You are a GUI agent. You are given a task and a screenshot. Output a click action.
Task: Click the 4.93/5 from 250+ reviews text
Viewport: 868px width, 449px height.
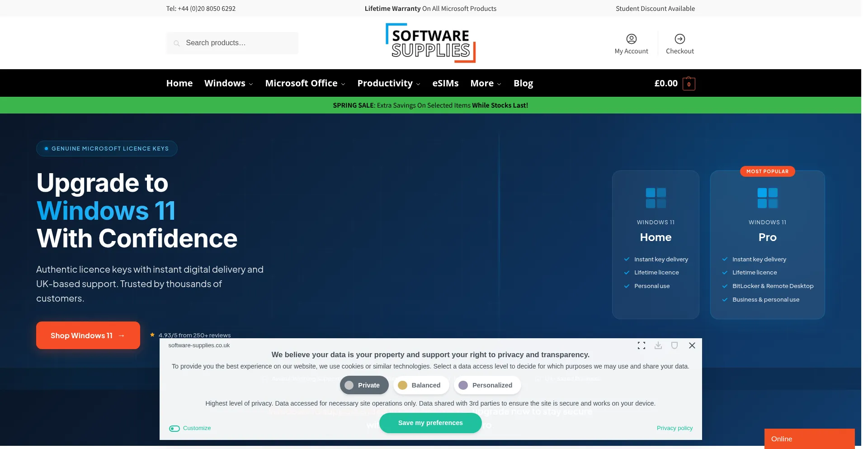(x=194, y=336)
